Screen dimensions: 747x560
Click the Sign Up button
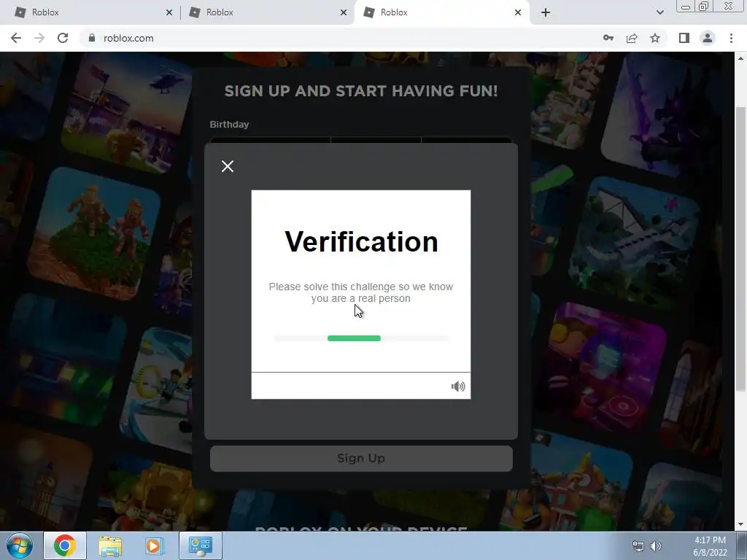[361, 458]
